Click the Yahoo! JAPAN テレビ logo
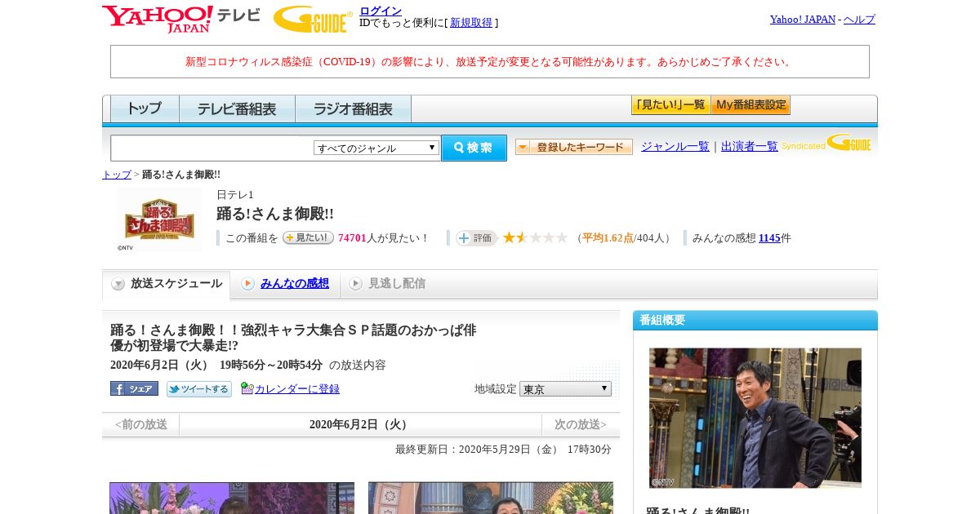 click(181, 19)
